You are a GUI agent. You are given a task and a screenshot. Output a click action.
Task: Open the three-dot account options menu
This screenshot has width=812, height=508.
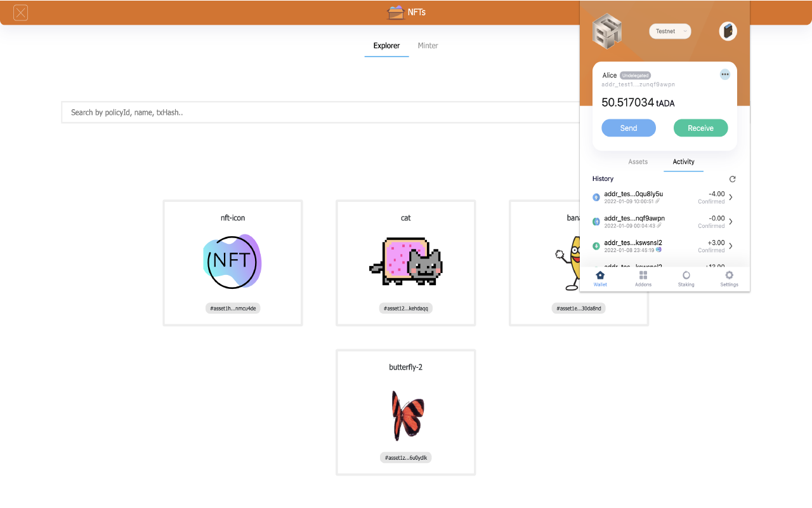click(725, 74)
